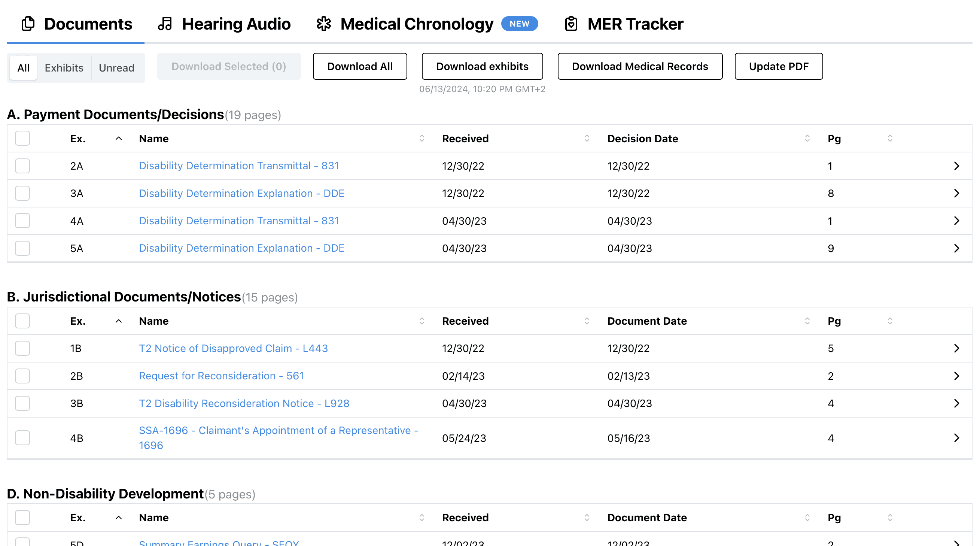Expand the 3A row chevron

coord(956,193)
